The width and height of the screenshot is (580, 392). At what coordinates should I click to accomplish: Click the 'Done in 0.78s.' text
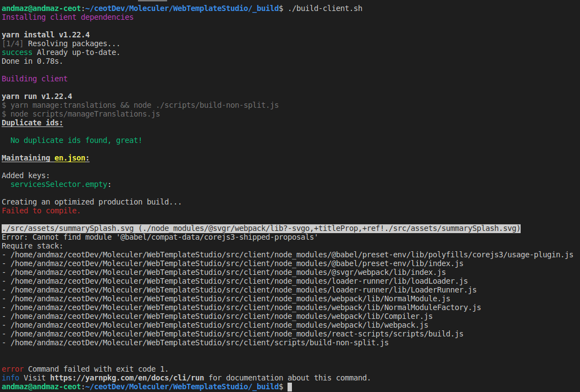click(x=32, y=62)
